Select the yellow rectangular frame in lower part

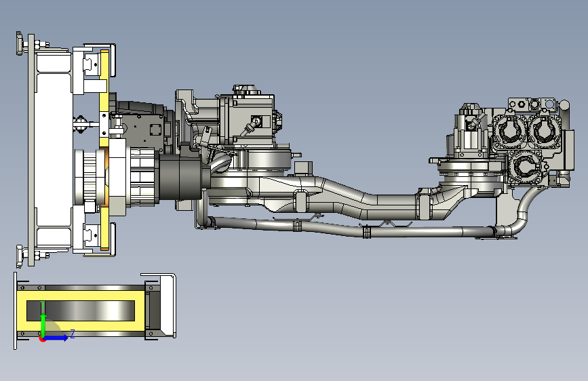(x=81, y=310)
